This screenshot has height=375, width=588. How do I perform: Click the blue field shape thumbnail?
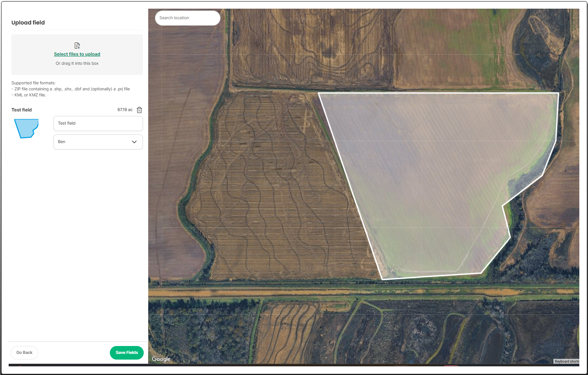tap(26, 128)
